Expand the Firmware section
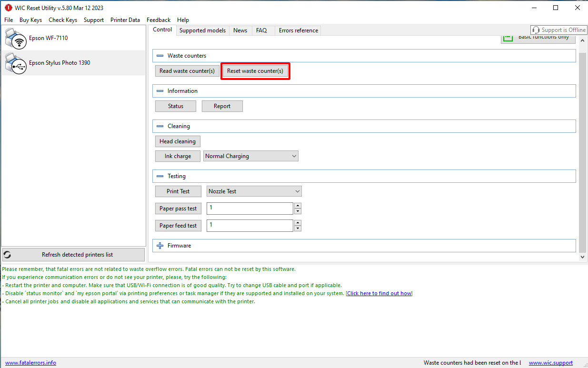The width and height of the screenshot is (588, 368). coord(160,246)
